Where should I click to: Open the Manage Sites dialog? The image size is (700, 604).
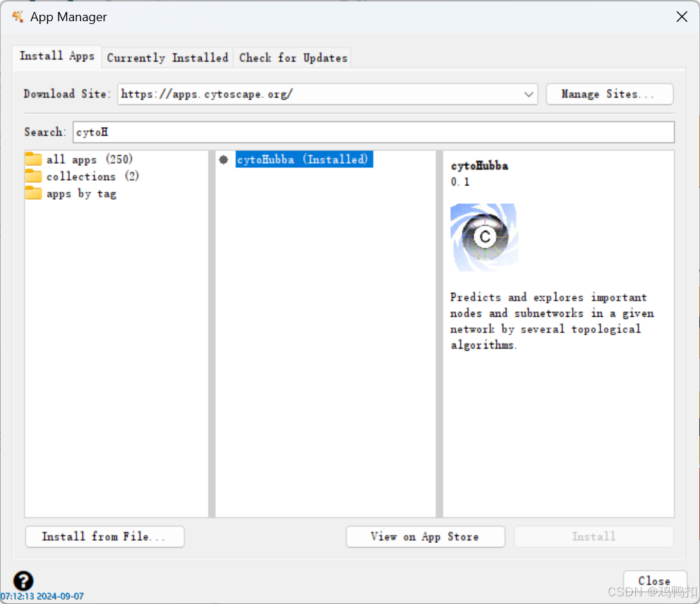(x=610, y=94)
